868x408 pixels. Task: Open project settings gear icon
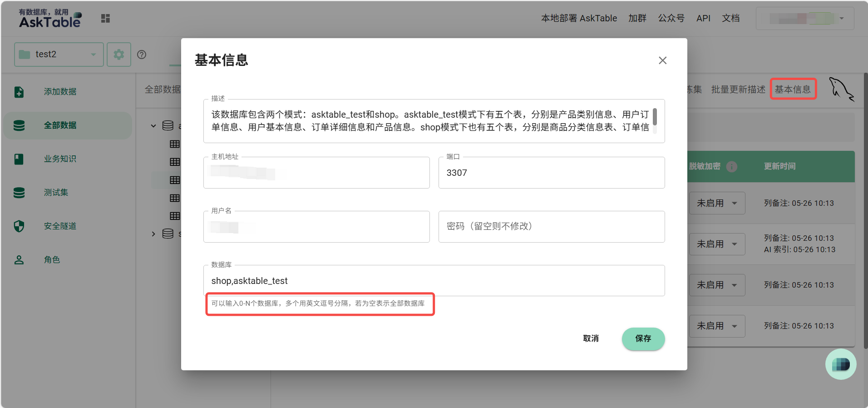119,55
